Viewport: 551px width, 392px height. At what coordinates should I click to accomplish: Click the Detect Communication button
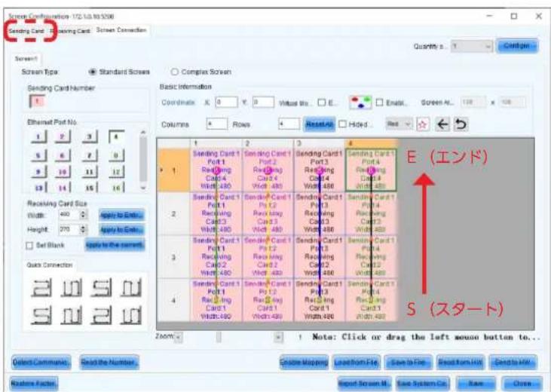[x=41, y=362]
